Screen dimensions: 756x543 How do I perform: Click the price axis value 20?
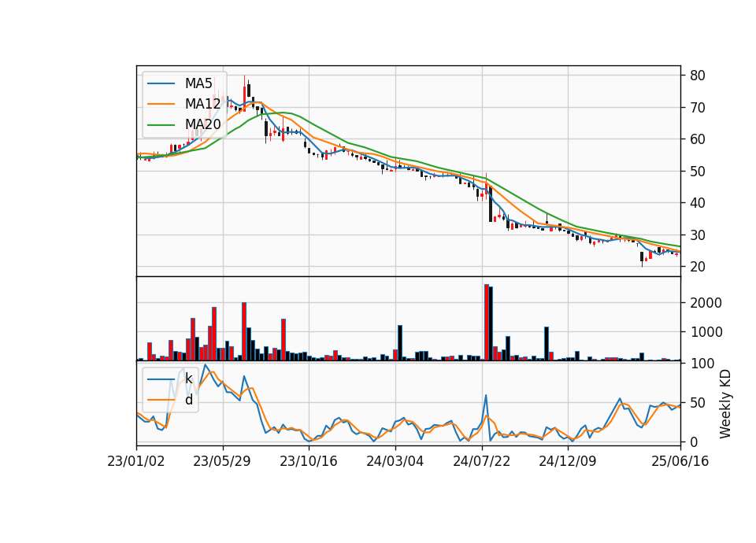point(697,267)
